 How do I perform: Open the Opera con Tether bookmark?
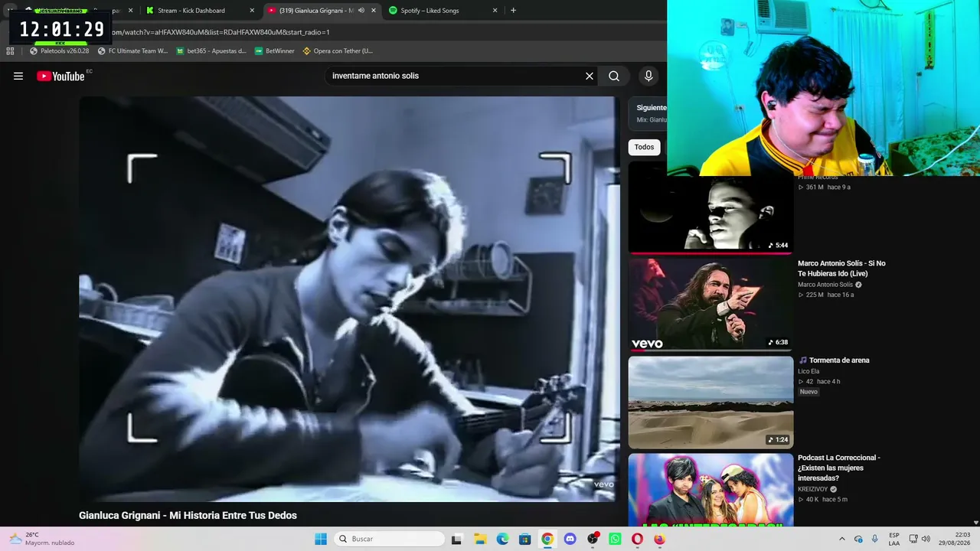tap(338, 51)
